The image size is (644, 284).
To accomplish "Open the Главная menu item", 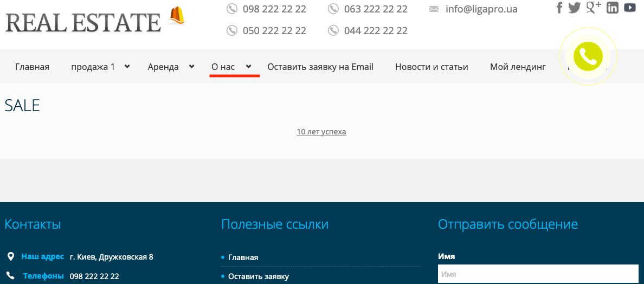I will point(32,67).
